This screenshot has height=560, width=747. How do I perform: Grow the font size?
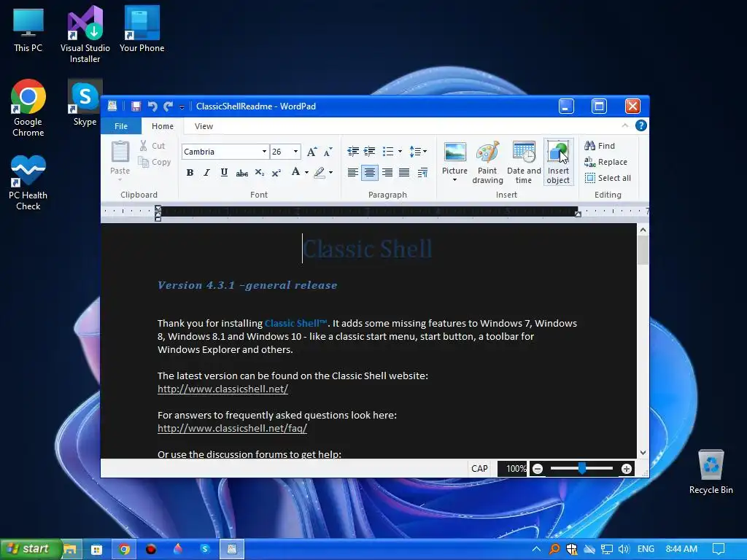tap(311, 152)
